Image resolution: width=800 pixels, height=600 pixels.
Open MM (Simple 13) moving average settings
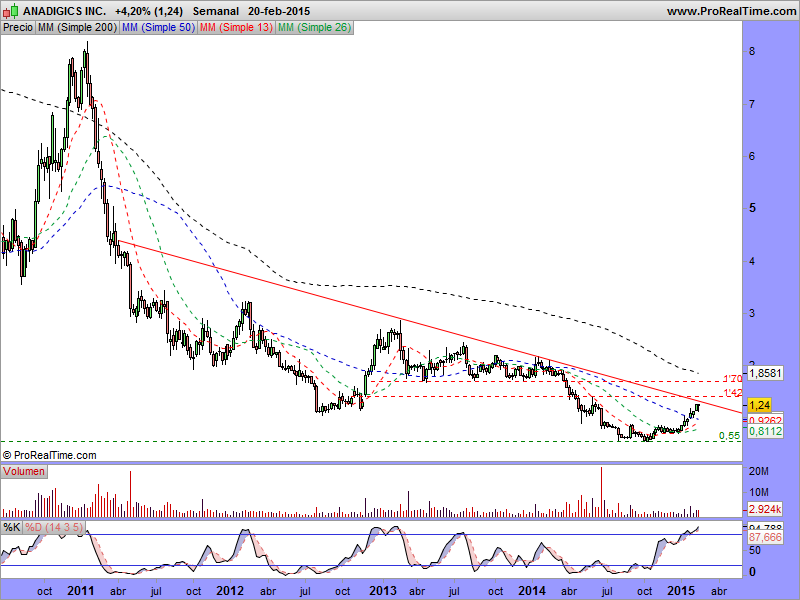(236, 28)
